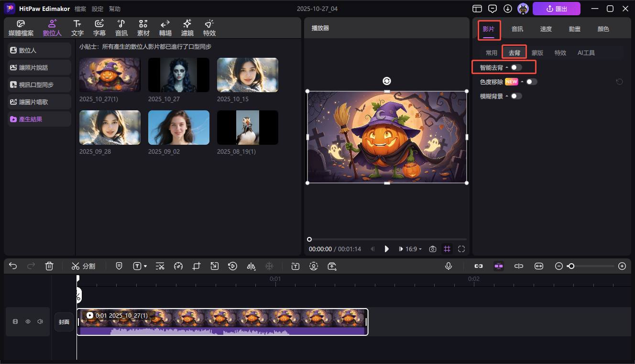Screen dimensions: 635x364
Task: Enable the 色度移除 toggle
Action: 531,82
